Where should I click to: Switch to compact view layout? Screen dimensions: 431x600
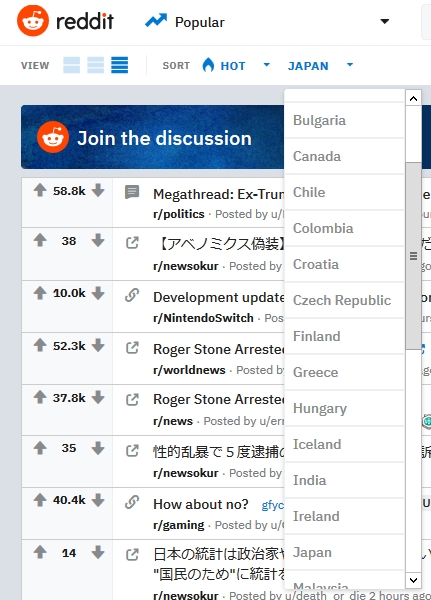(119, 65)
